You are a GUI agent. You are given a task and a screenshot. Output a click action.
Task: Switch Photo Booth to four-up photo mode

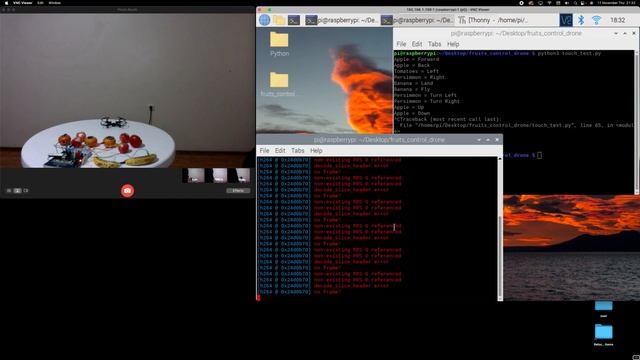[x=9, y=191]
